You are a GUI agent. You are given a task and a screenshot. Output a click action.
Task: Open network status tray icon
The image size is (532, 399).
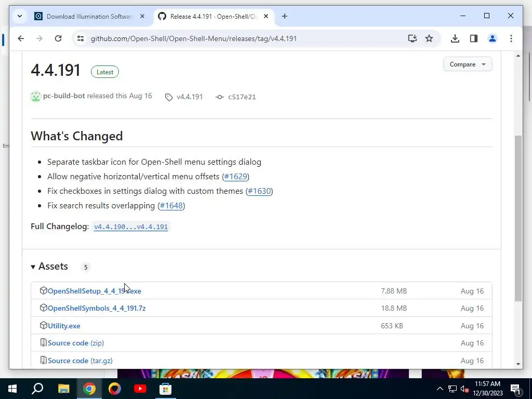(x=453, y=389)
